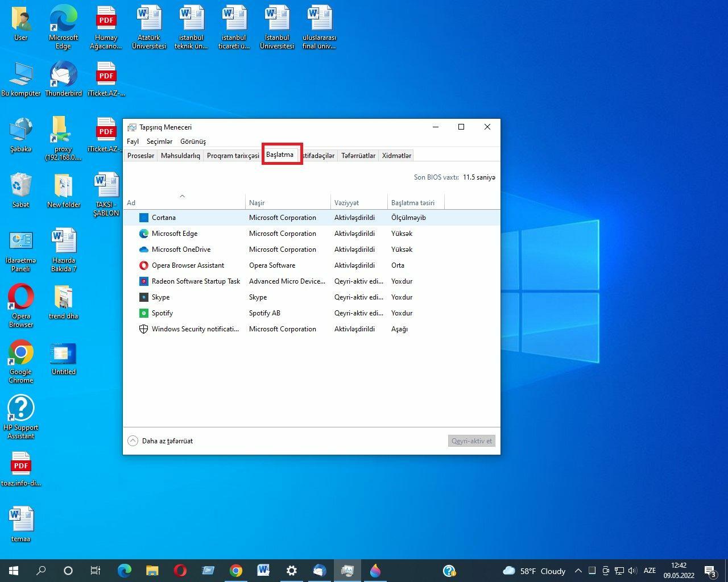Open the clock showing 12:42
Viewport: 728px width, 582px height.
(679, 571)
